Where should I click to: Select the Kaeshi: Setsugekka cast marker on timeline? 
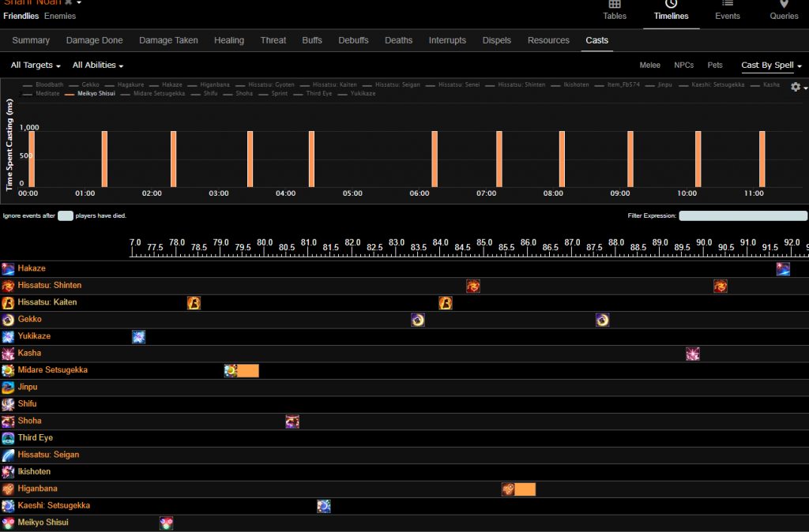(x=324, y=506)
